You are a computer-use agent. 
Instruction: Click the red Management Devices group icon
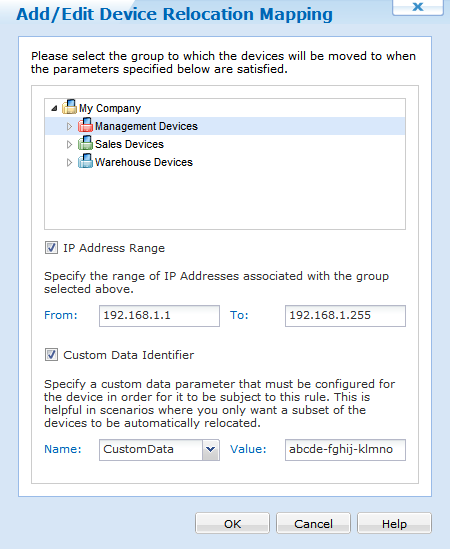[85, 125]
